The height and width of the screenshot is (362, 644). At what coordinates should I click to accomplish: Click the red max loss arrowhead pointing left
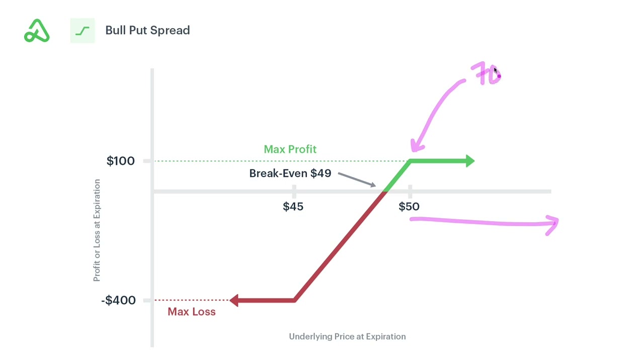click(x=234, y=300)
